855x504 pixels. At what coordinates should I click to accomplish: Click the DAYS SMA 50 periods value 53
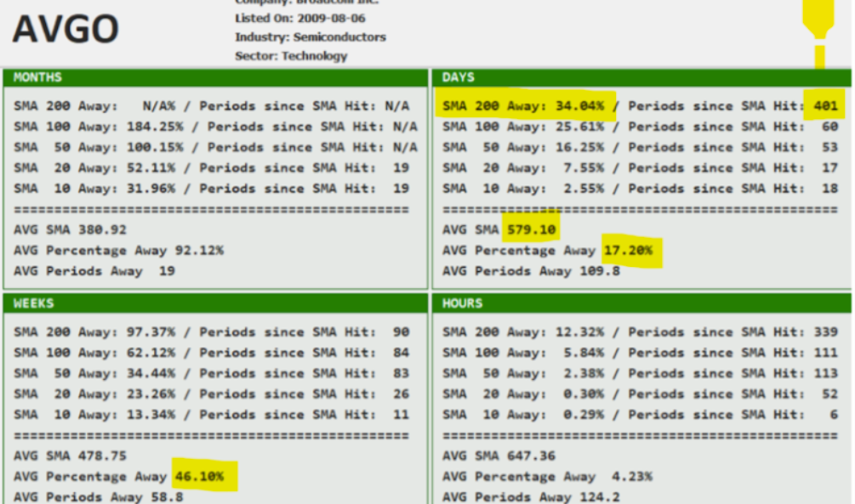(830, 148)
